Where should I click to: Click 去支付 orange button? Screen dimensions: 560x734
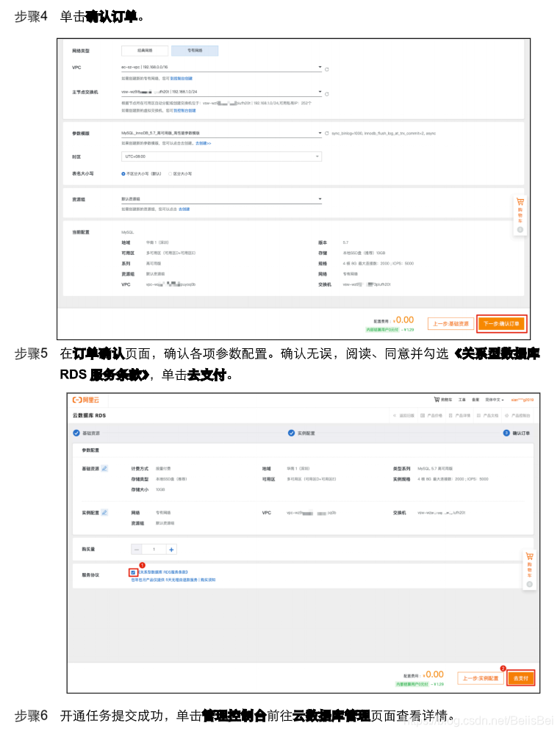coord(520,678)
